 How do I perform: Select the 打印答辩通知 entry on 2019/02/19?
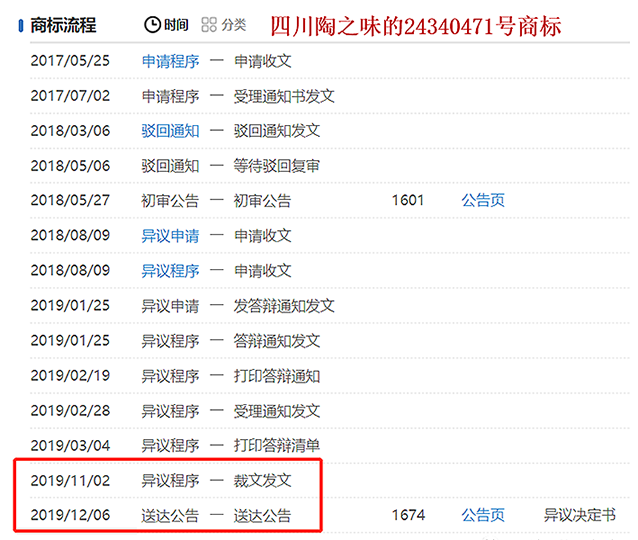(277, 376)
